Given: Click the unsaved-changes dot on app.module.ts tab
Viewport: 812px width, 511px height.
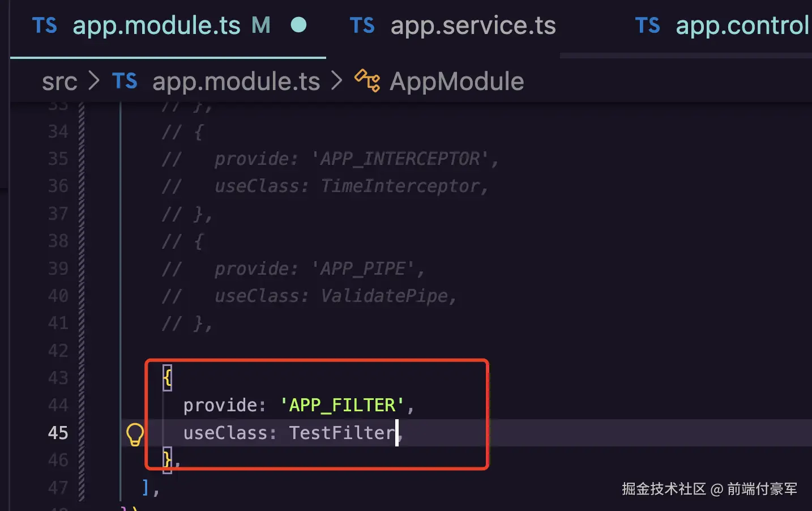Looking at the screenshot, I should click(298, 25).
